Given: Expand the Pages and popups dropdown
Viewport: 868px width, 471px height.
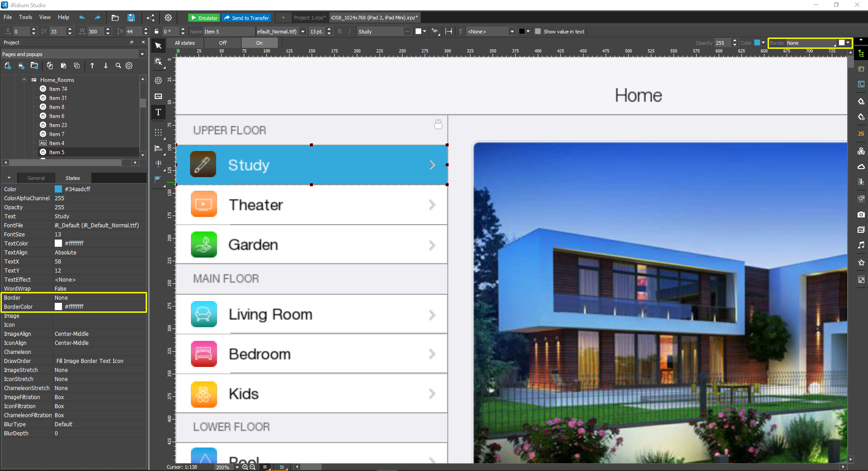Looking at the screenshot, I should (142, 54).
